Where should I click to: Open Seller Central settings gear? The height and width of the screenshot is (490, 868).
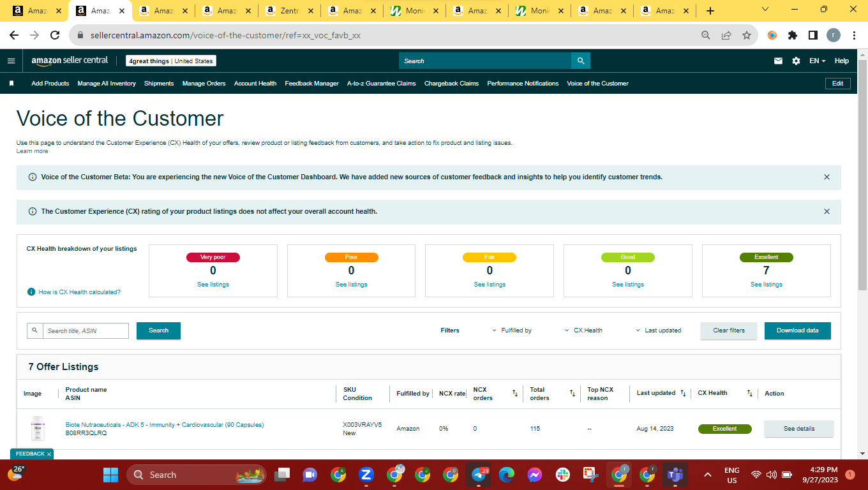796,61
